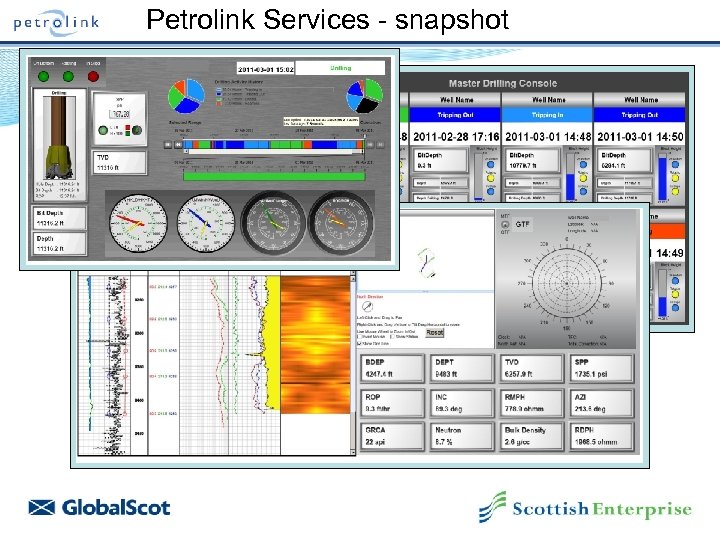The image size is (720, 540).
Task: Click the rewind button beside the activity timeline
Action: (178, 145)
